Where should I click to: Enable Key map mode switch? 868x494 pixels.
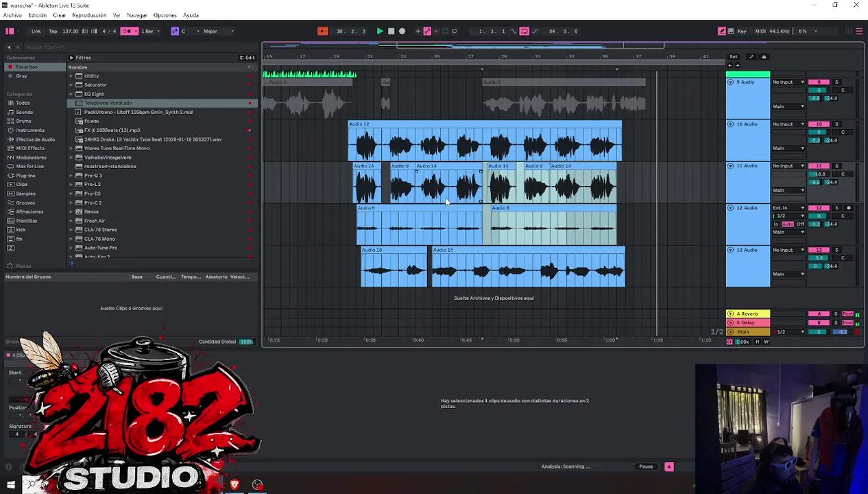[742, 31]
